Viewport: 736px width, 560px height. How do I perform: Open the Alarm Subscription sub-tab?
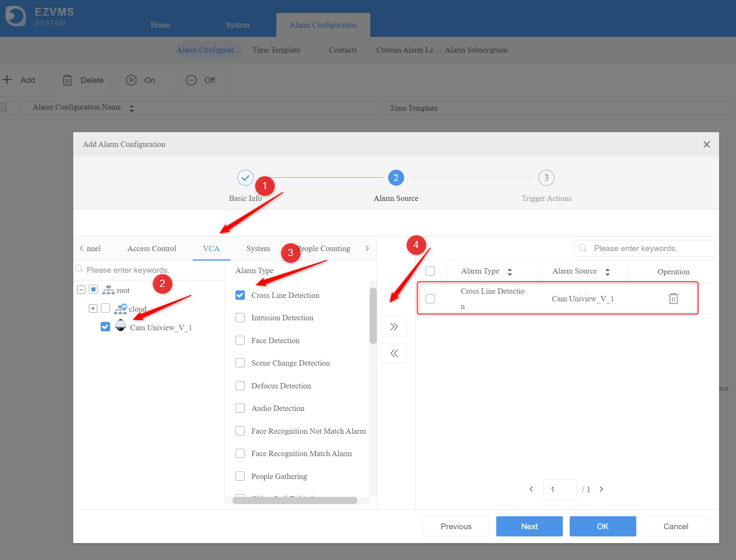[476, 50]
